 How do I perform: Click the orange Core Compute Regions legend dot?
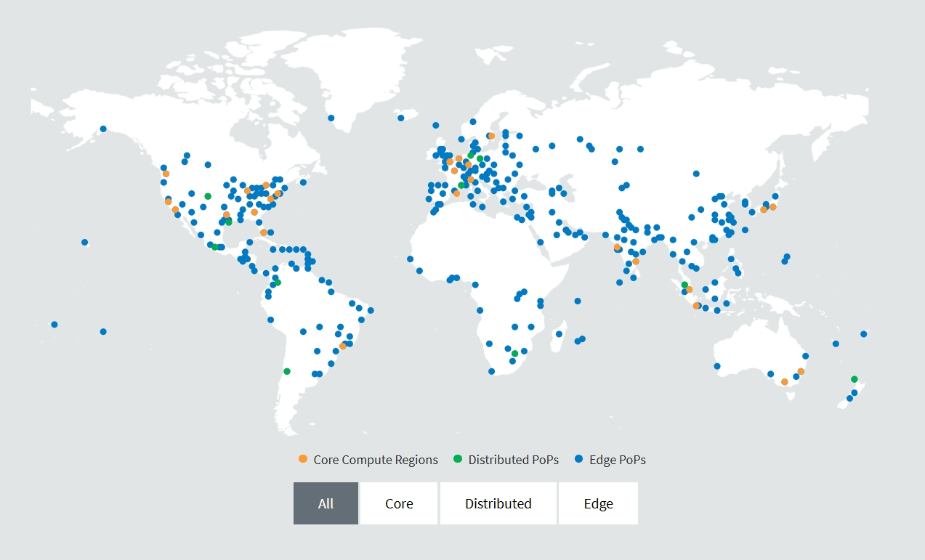pyautogui.click(x=303, y=459)
